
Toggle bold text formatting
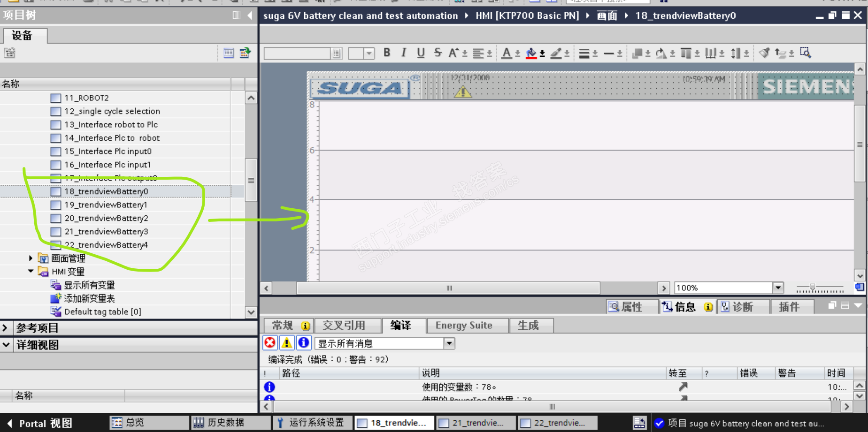pos(387,53)
